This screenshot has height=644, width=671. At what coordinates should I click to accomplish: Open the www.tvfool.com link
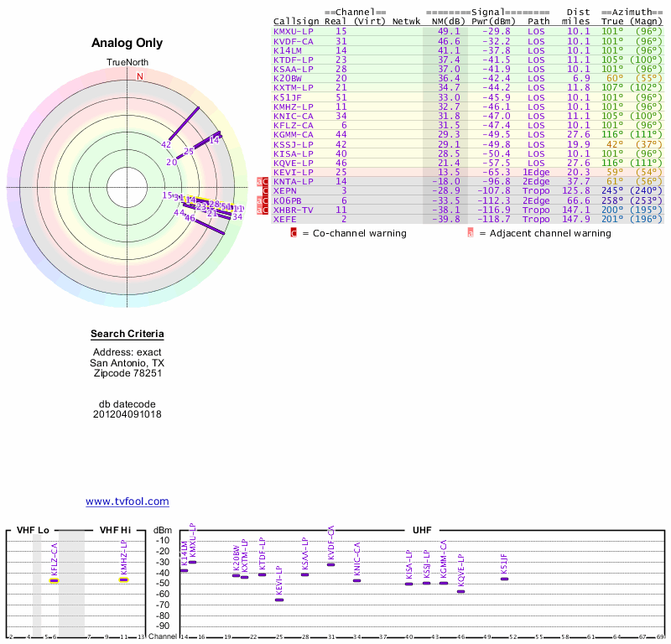point(127,501)
